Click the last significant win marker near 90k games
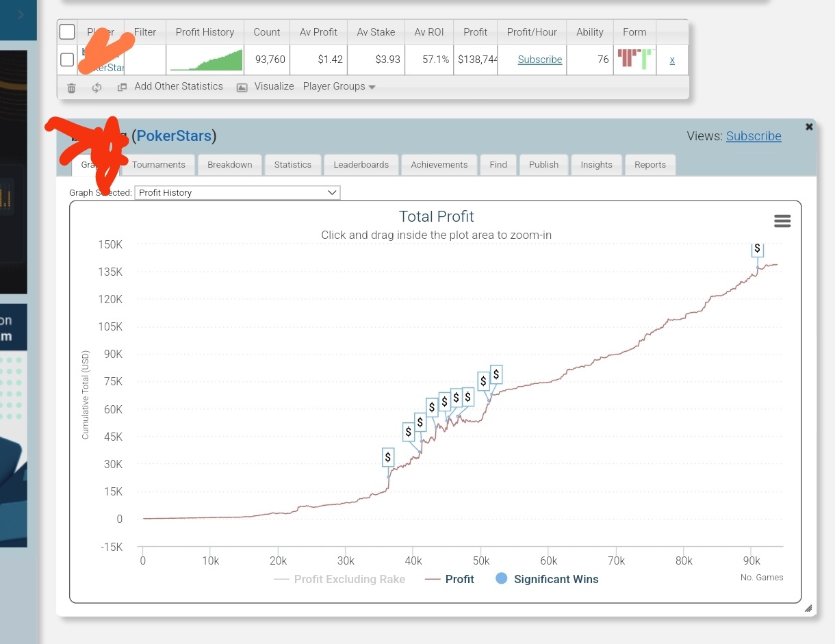Viewport: 835px width, 644px height. tap(757, 249)
